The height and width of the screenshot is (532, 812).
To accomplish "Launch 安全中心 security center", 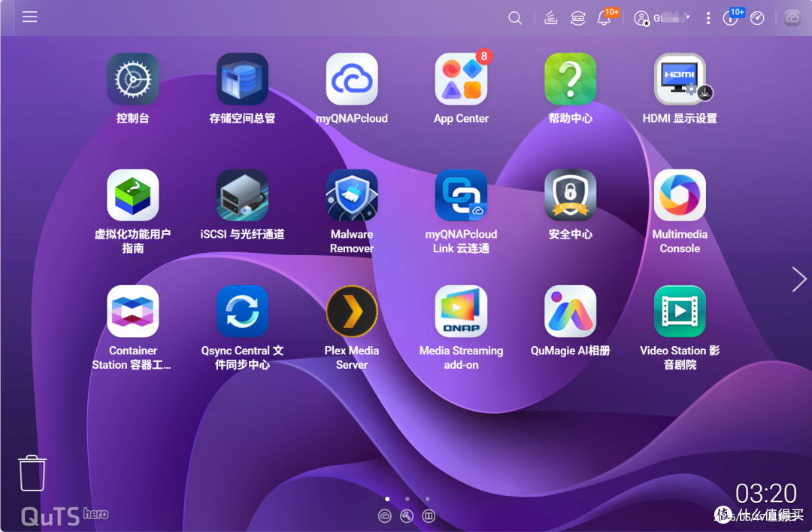I will tap(570, 195).
